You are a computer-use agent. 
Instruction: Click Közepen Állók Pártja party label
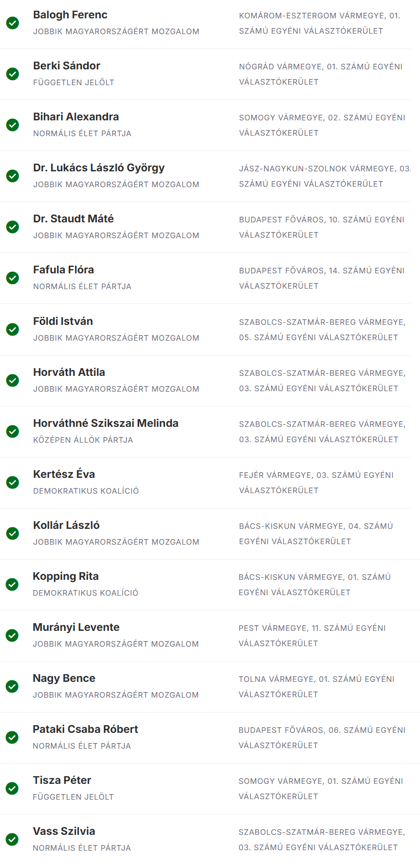point(83,440)
